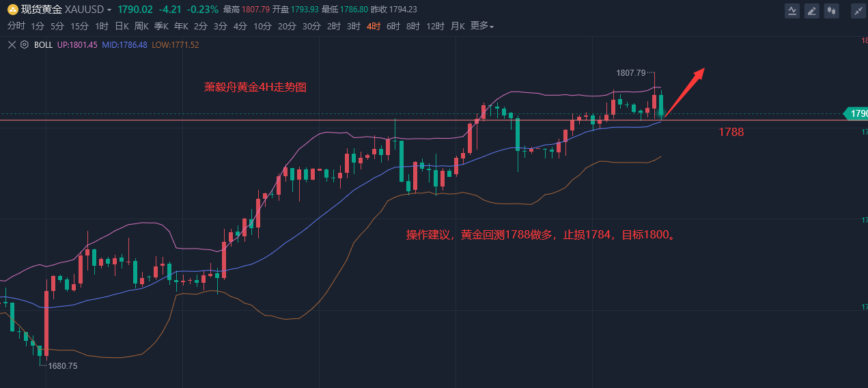
Task: Select the 3时 timeframe
Action: pos(354,26)
